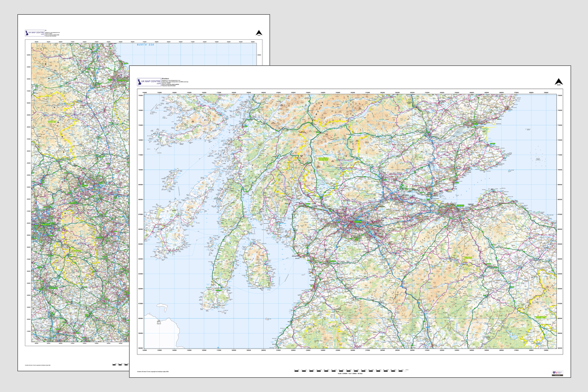
Task: Click the green Glasgow place label
Action: [358, 222]
